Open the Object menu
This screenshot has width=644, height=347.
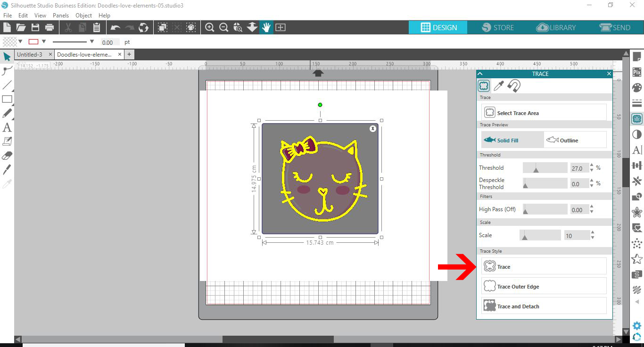click(x=84, y=16)
